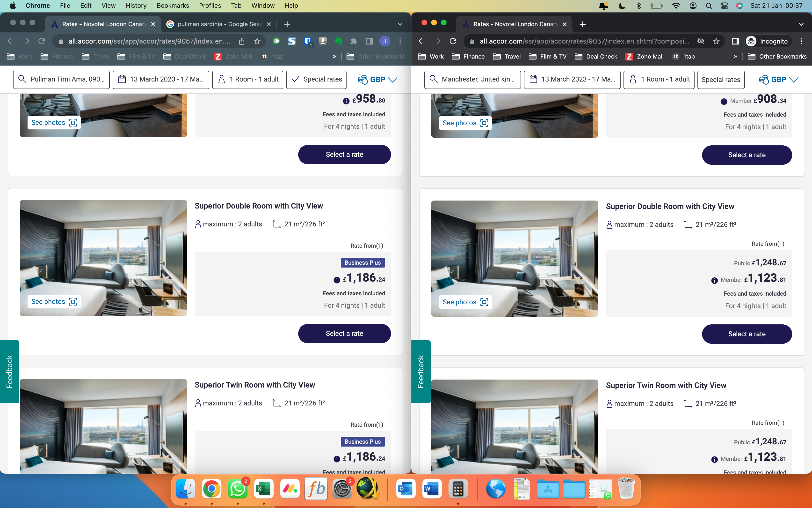Image resolution: width=812 pixels, height=508 pixels.
Task: Open new tab in right incognito window
Action: pyautogui.click(x=583, y=24)
